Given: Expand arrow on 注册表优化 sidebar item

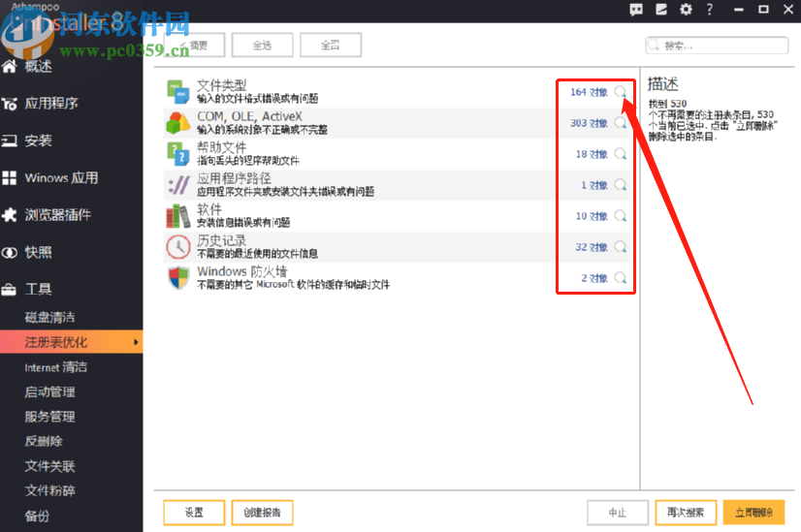Looking at the screenshot, I should tap(136, 342).
